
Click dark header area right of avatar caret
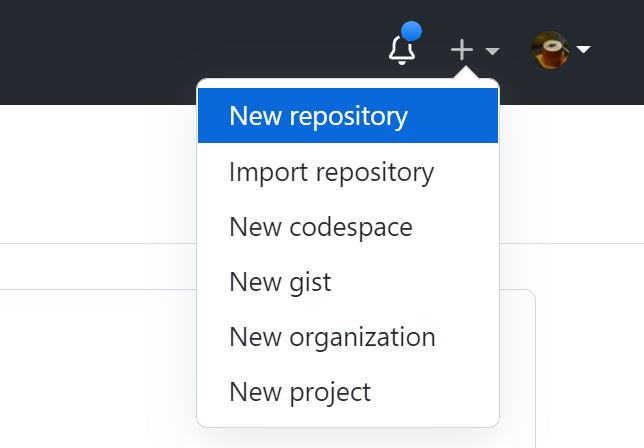[618, 51]
